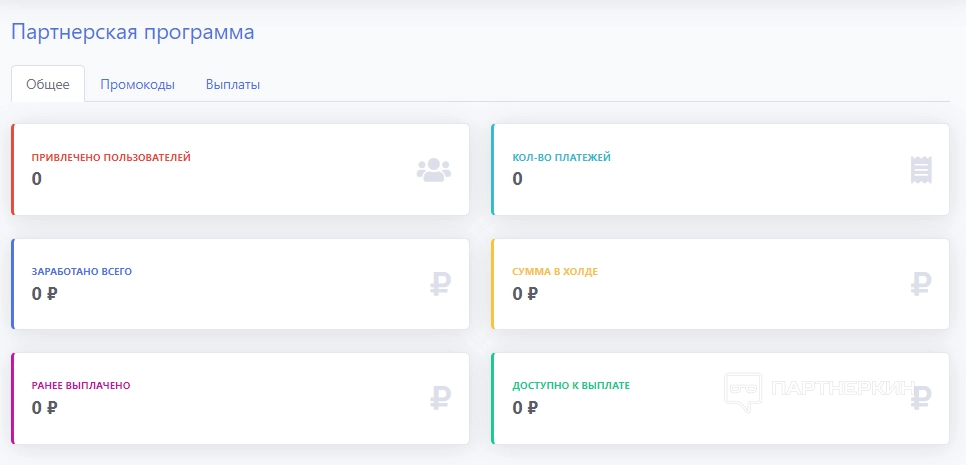The width and height of the screenshot is (966, 465).
Task: Click the Партнерская программа heading
Action: point(132,32)
